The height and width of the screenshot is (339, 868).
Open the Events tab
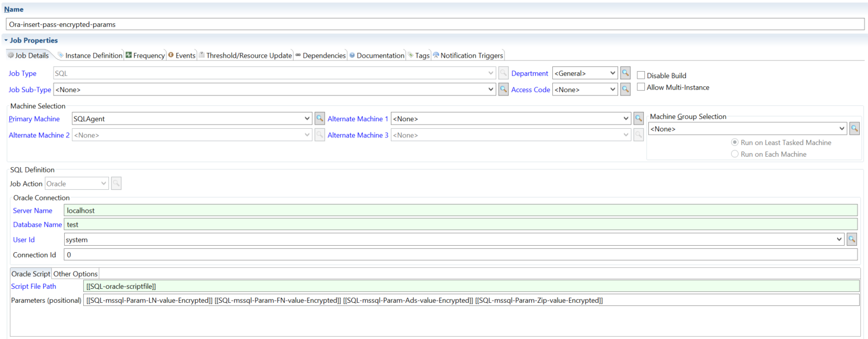tap(182, 55)
